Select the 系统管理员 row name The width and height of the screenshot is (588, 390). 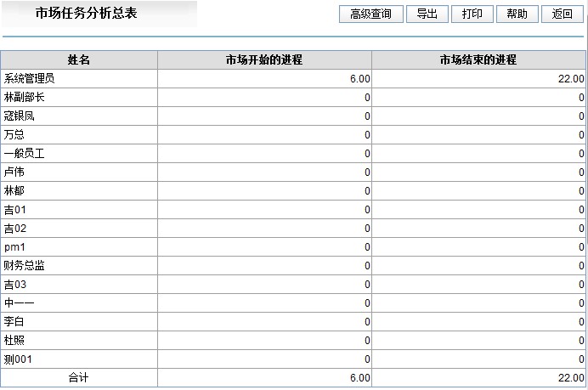(29, 79)
